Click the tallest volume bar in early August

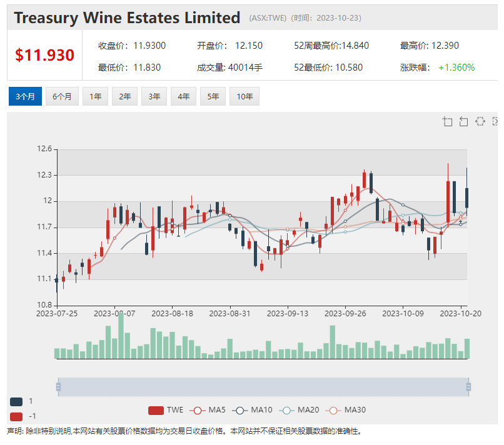click(x=121, y=336)
